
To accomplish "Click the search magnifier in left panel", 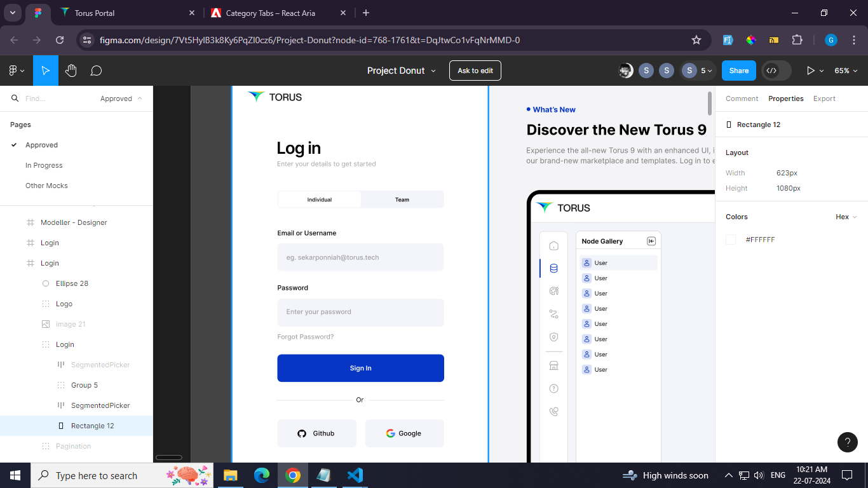I will pyautogui.click(x=15, y=98).
